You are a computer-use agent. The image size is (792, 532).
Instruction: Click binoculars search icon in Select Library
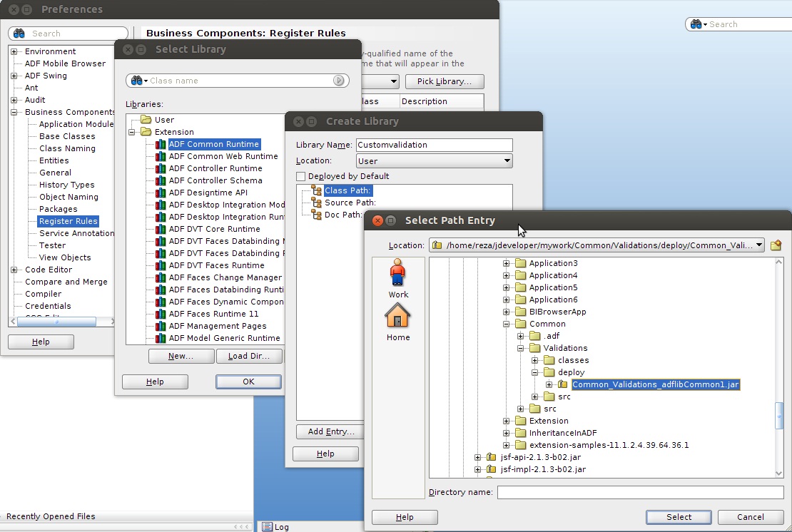136,81
